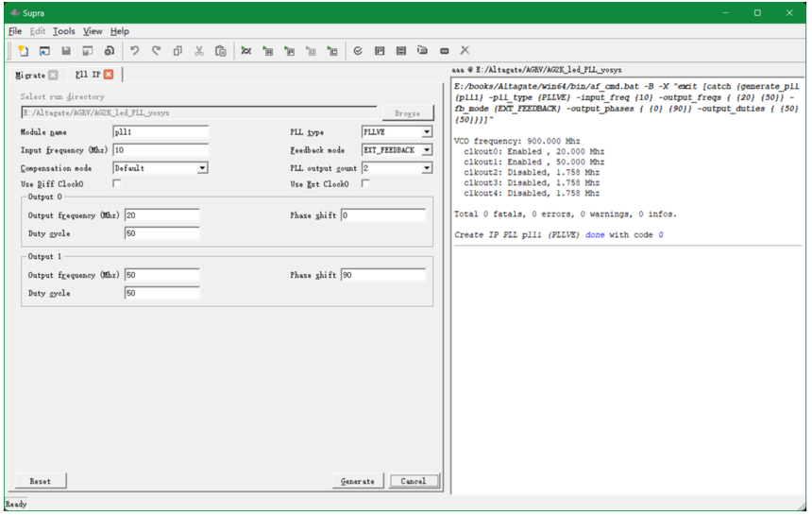812x515 pixels.
Task: Click the boxed P toolbar icon
Action: pos(380,51)
